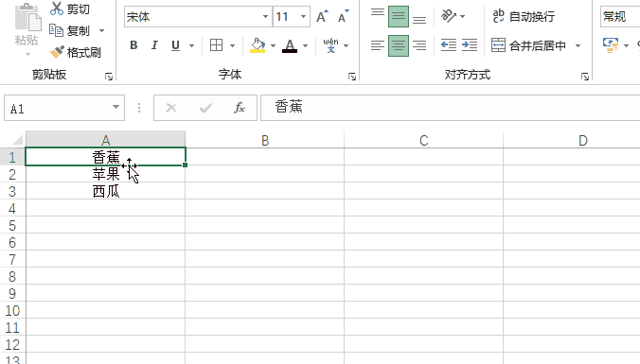Toggle underline formatting (U)
The image size is (640, 364).
click(175, 45)
